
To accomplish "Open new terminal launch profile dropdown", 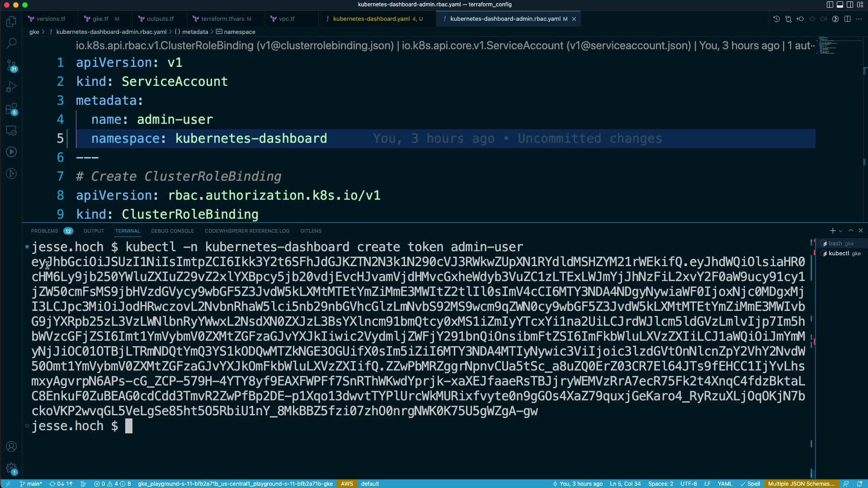I will [x=840, y=231].
